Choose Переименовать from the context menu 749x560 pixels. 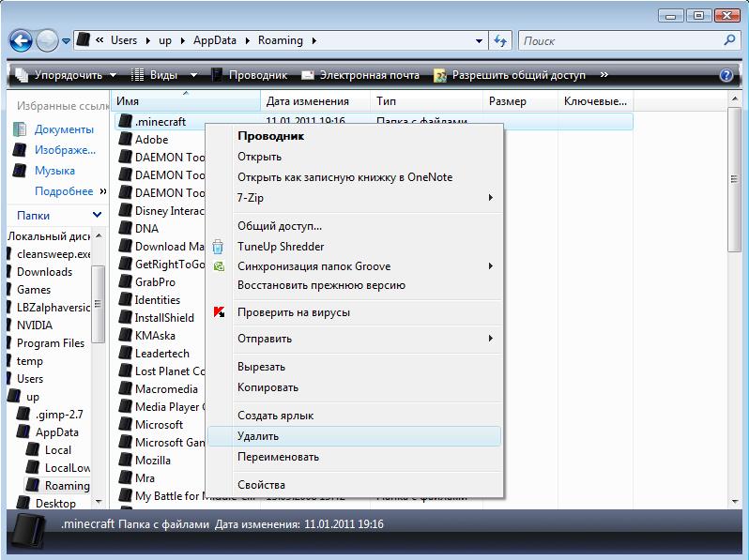click(x=278, y=457)
